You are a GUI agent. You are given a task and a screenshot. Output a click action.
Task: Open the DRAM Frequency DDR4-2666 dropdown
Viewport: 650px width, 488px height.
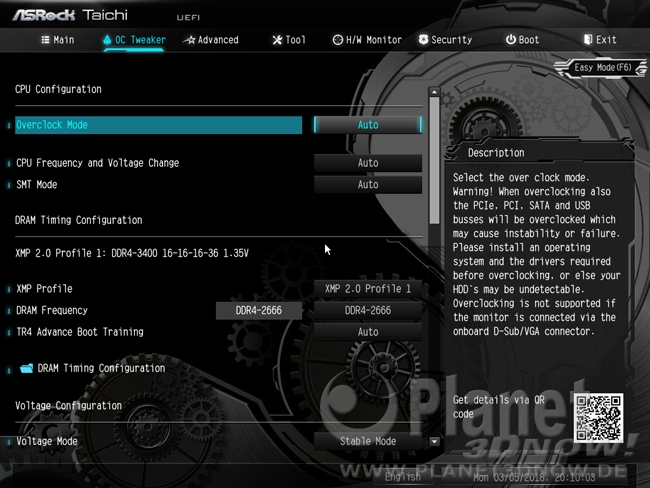[368, 310]
